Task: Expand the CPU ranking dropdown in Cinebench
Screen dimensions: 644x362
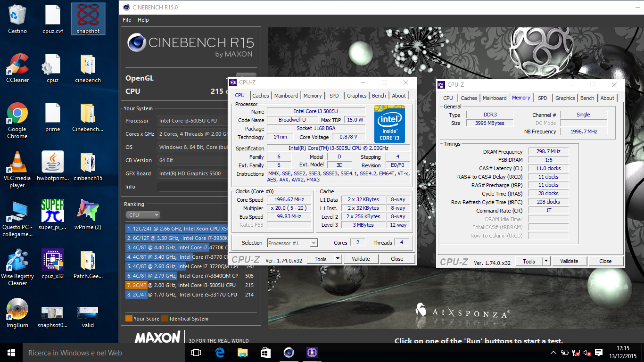Action: click(x=143, y=215)
